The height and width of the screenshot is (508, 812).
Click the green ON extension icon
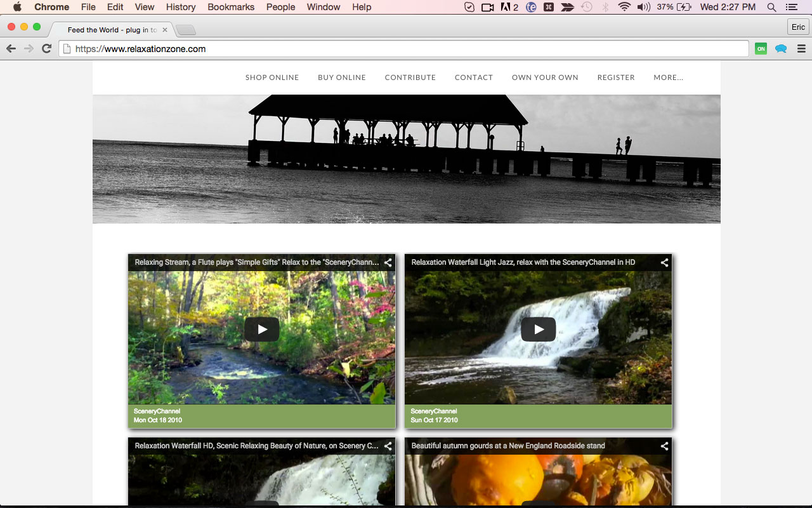[761, 48]
